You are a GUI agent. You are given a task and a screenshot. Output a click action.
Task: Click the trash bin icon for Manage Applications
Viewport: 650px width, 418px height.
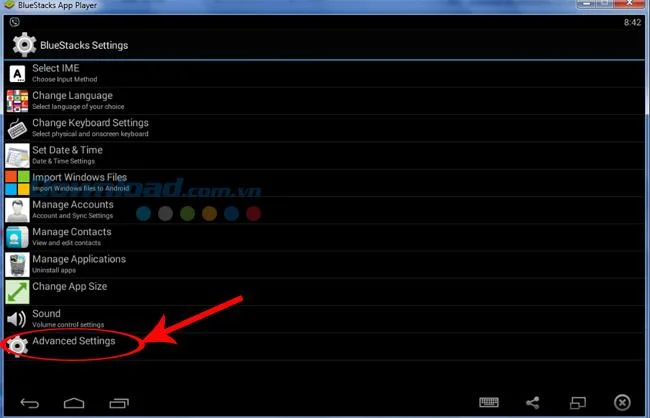(x=17, y=265)
